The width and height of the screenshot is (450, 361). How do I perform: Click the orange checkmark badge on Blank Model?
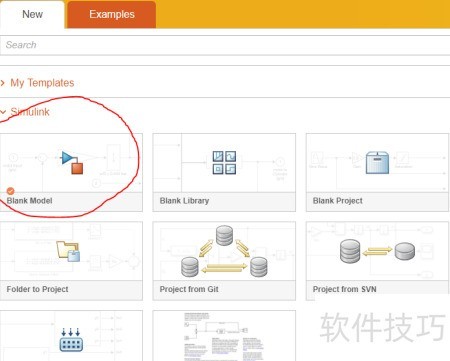coord(11,191)
